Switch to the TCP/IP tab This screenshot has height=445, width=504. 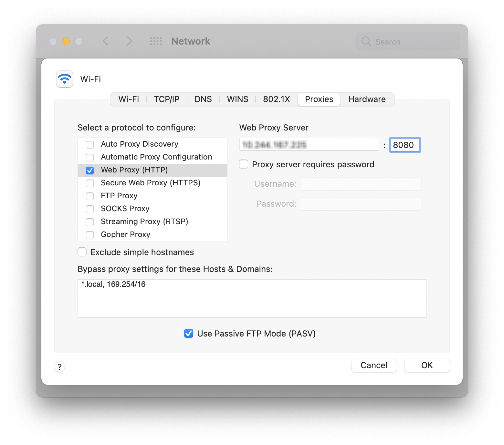[166, 99]
